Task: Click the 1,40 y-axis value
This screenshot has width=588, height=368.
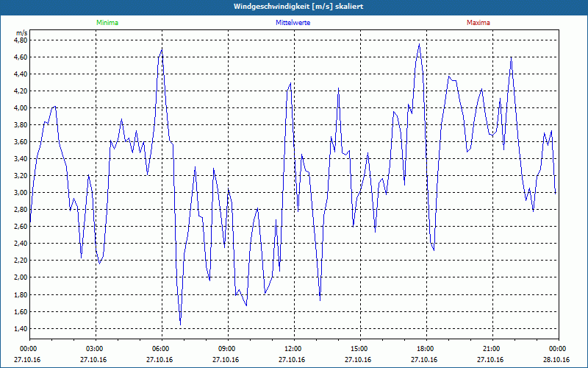Action: point(21,328)
